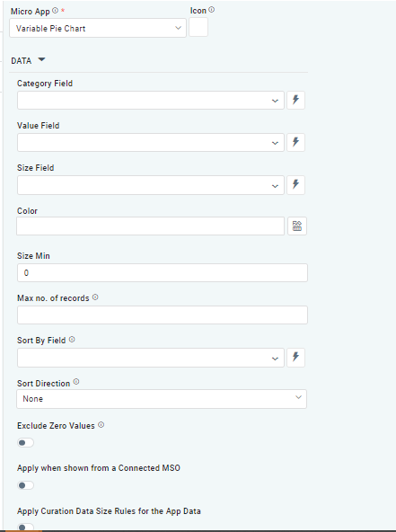
Task: Toggle Apply Curation Data Size Rules switch
Action: click(25, 528)
